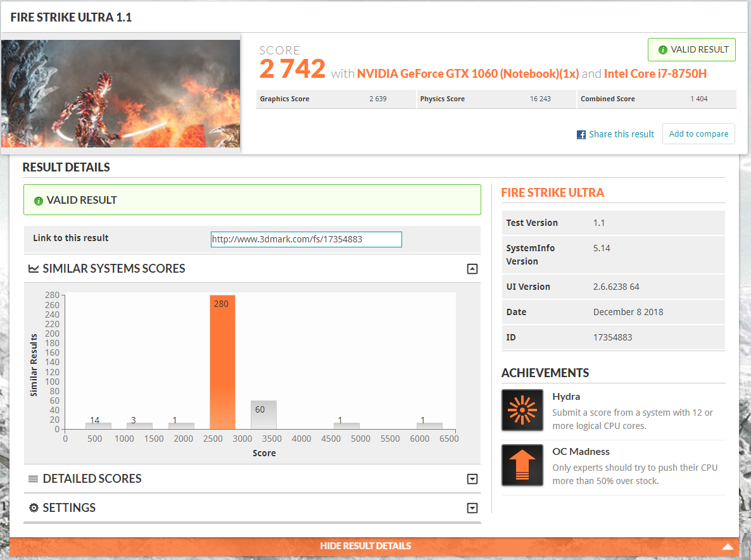751x560 pixels.
Task: Click the white arrow on the Hide Result Details bar
Action: (x=728, y=547)
